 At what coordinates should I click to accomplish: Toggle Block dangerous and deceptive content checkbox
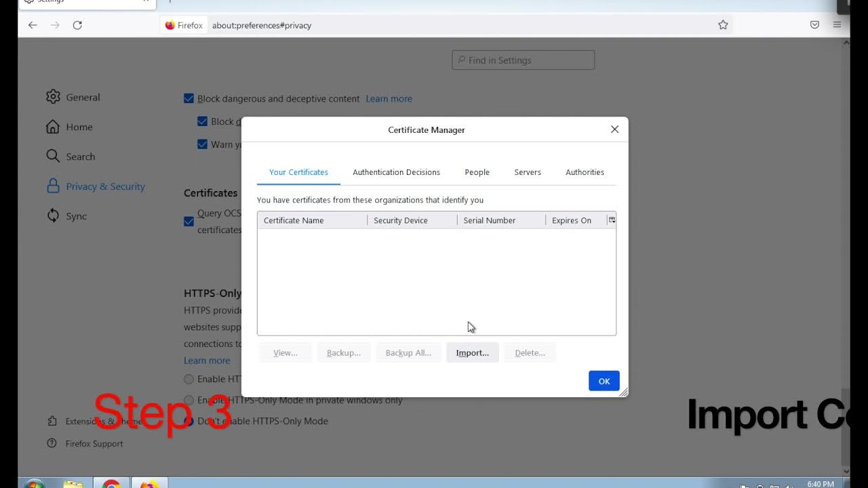(x=189, y=99)
